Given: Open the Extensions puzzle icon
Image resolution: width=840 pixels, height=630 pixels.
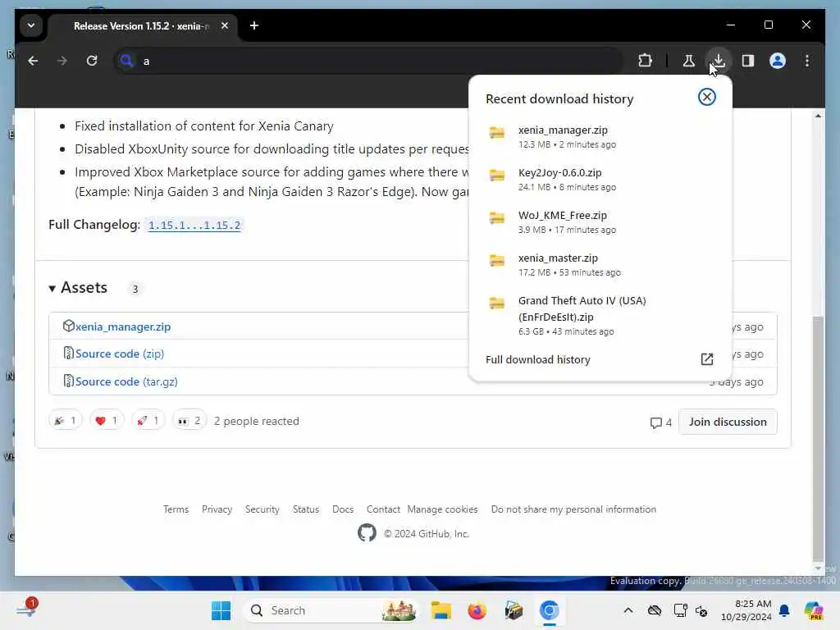Looking at the screenshot, I should pos(645,61).
